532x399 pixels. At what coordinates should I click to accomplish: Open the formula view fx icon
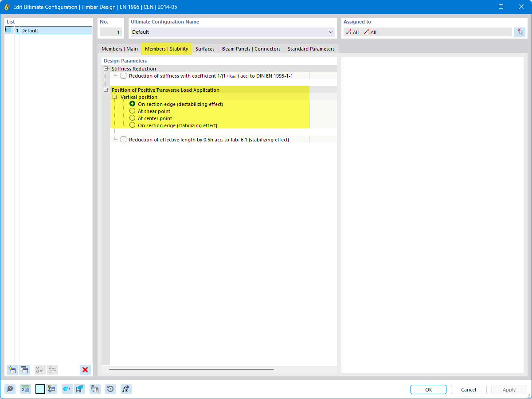pyautogui.click(x=126, y=389)
